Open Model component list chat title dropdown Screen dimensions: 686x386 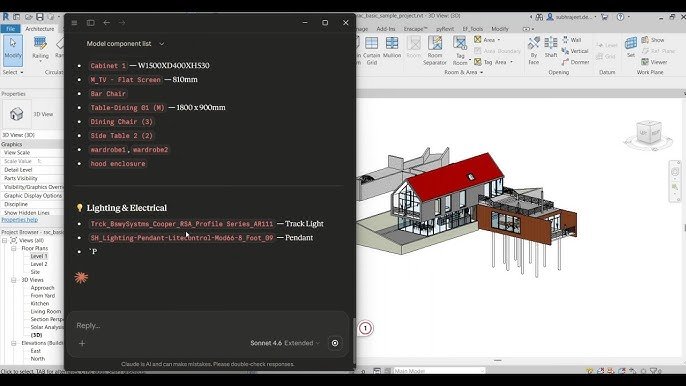(125, 44)
